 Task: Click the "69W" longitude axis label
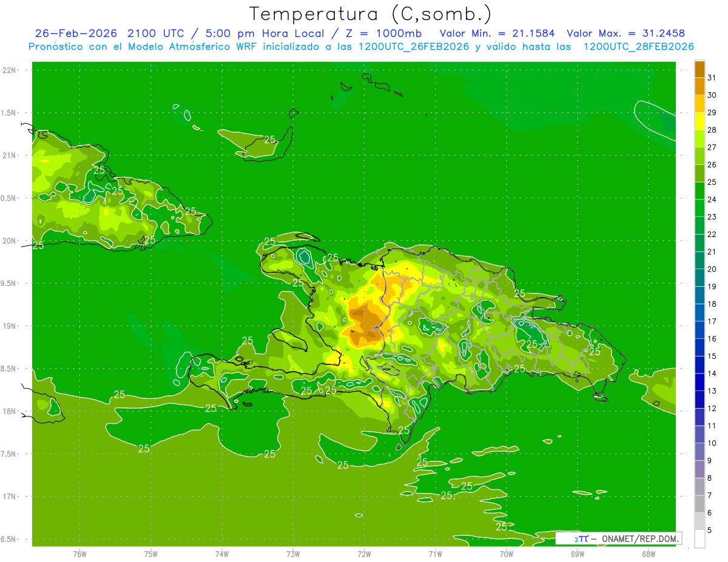pyautogui.click(x=578, y=554)
